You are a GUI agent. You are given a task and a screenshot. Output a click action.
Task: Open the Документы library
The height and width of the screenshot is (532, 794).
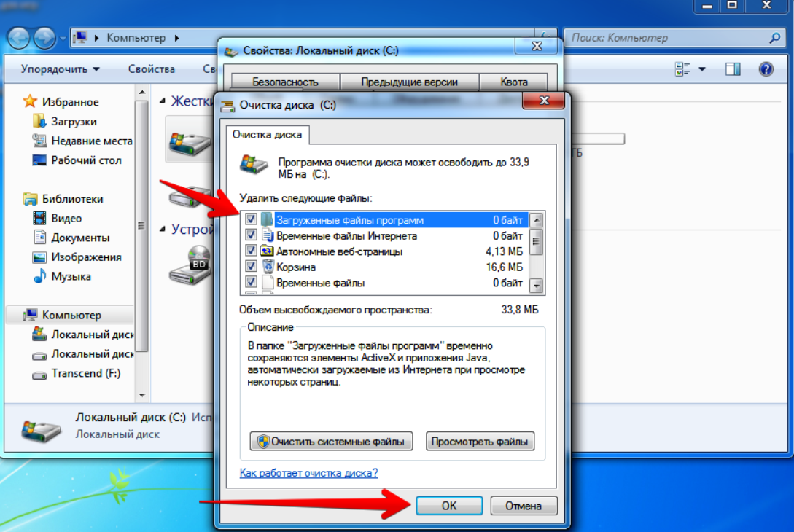click(71, 238)
